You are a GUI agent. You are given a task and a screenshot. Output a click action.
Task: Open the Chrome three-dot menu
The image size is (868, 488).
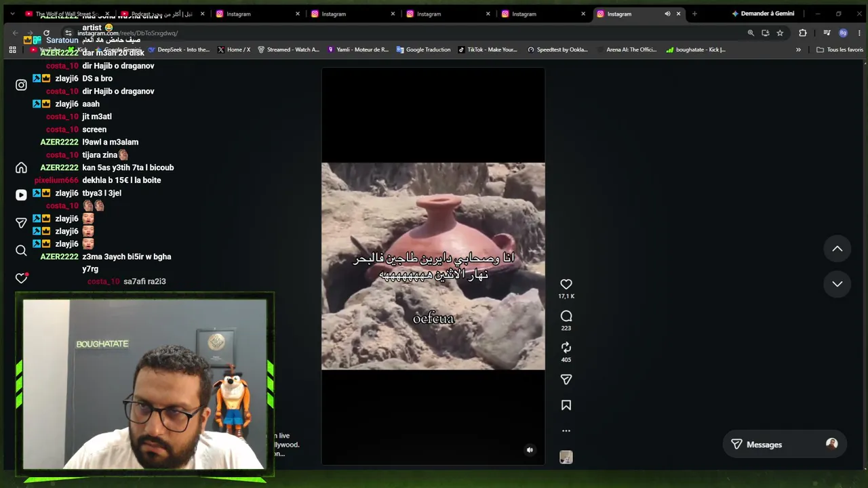859,33
